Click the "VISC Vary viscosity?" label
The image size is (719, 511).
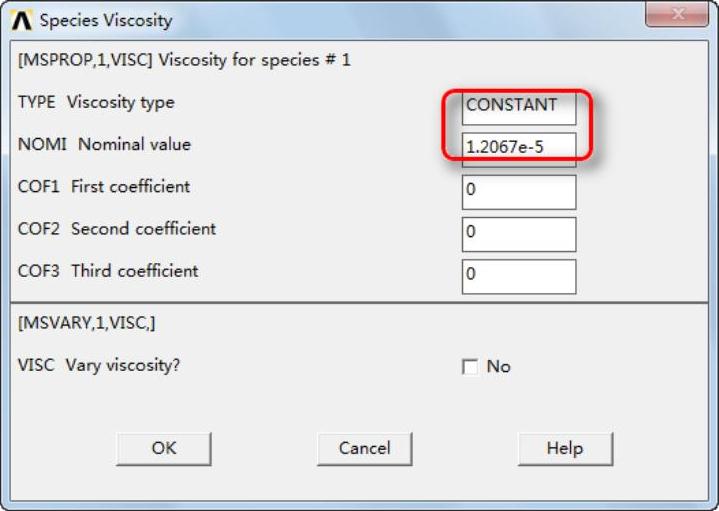[x=99, y=365]
